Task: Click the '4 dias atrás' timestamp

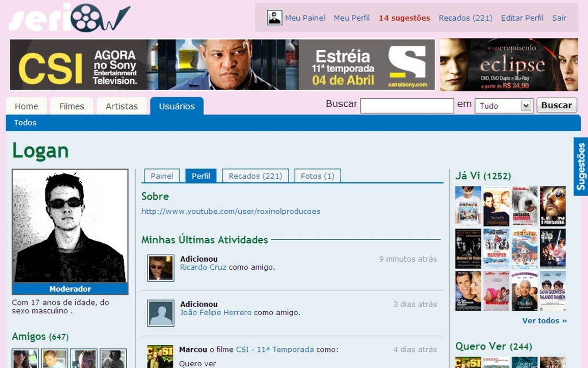Action: (415, 350)
